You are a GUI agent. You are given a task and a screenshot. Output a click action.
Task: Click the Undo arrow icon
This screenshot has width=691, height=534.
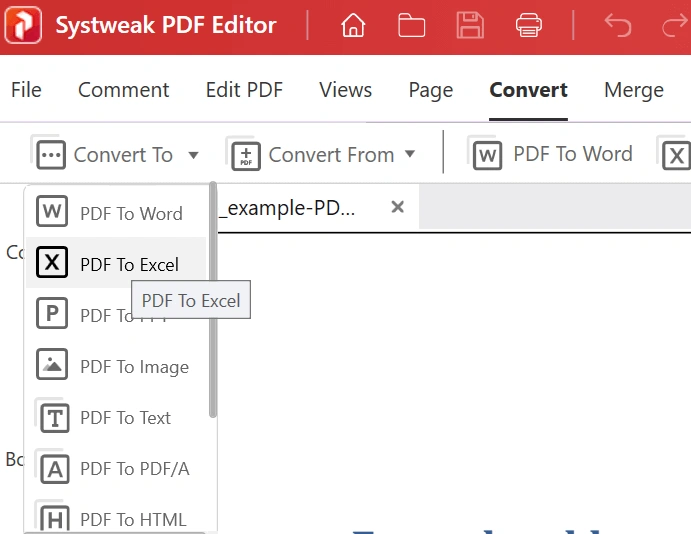(x=618, y=25)
